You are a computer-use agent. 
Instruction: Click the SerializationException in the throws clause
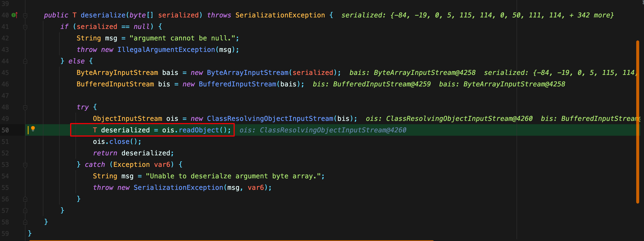(x=280, y=15)
